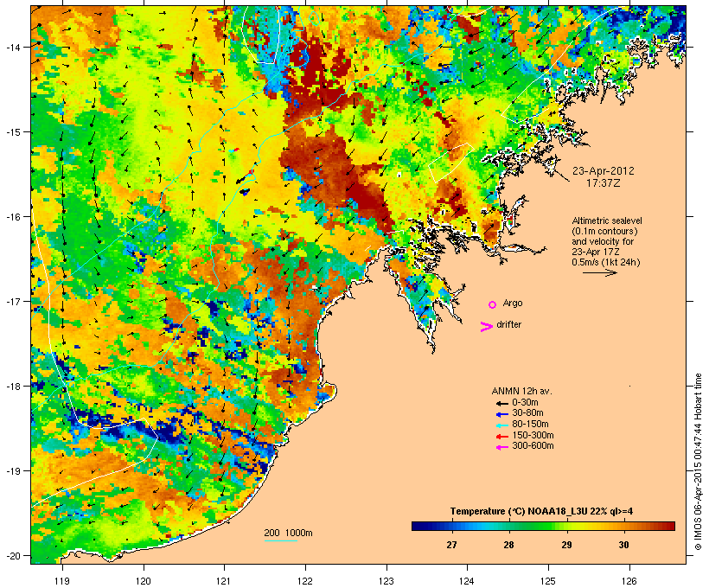Image resolution: width=709 pixels, height=588 pixels.
Task: Click the magenta 300-600m legend arrow
Action: tap(502, 447)
